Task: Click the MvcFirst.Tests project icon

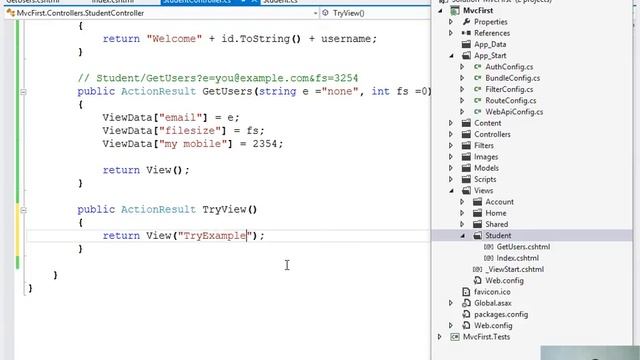Action: click(455, 337)
